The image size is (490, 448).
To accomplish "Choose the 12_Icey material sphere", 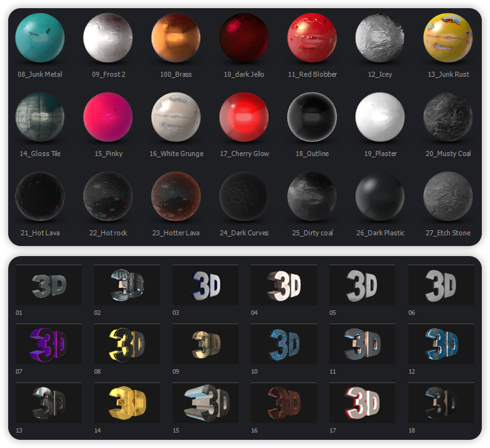I will point(380,38).
